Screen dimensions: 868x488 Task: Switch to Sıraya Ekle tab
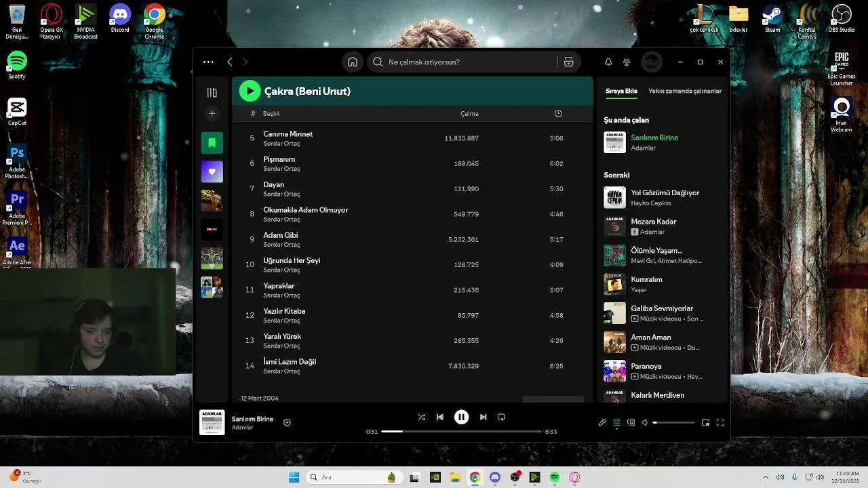click(x=621, y=91)
